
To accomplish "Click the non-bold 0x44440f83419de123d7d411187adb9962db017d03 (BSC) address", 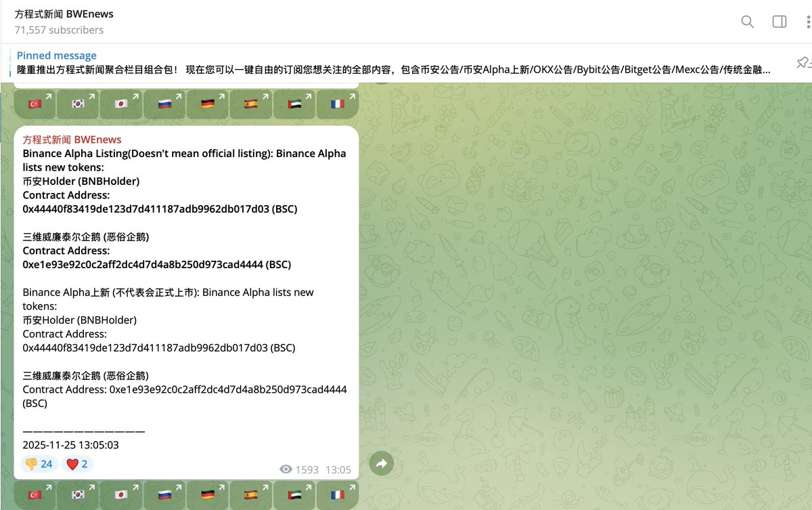I will coord(159,347).
